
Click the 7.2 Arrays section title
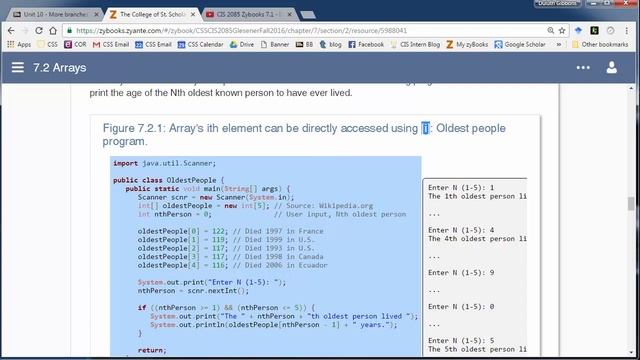click(60, 68)
